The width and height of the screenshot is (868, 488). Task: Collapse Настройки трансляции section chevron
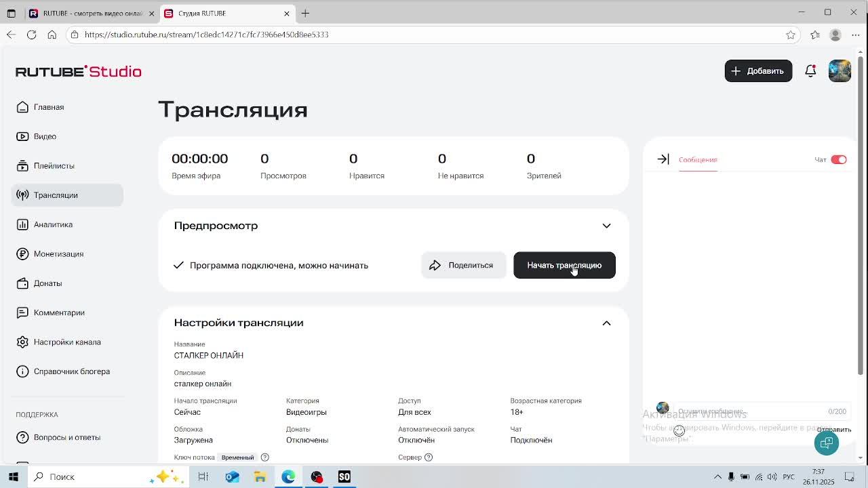606,323
